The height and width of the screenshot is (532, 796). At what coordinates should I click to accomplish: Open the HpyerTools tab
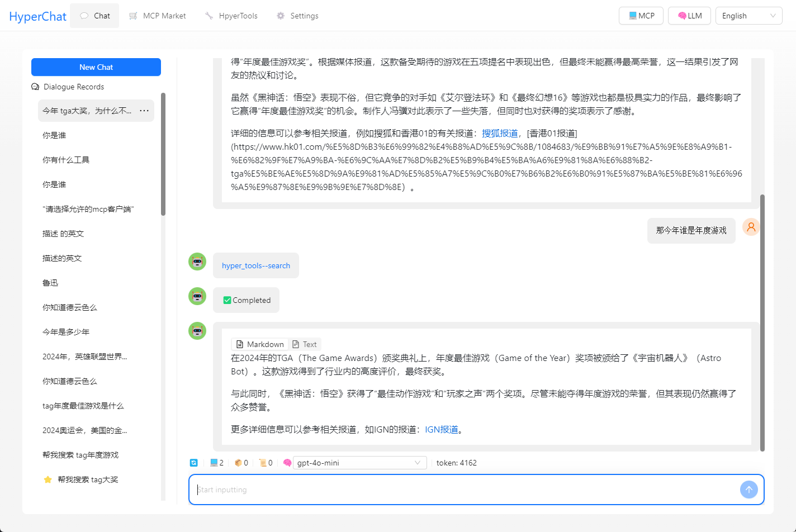point(231,16)
